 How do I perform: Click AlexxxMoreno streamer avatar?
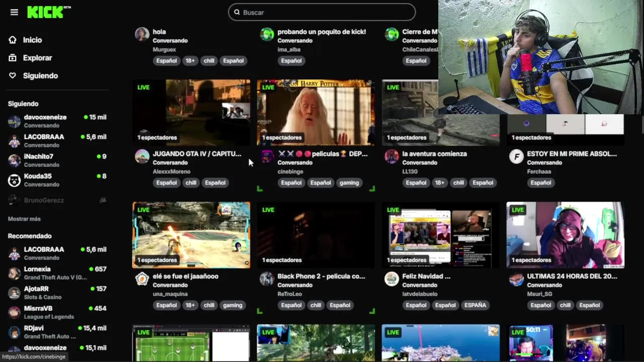[142, 156]
